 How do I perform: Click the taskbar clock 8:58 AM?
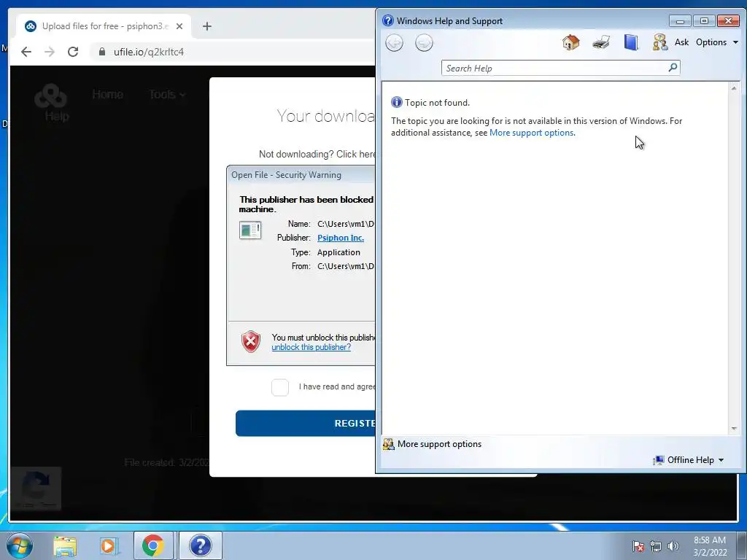710,546
